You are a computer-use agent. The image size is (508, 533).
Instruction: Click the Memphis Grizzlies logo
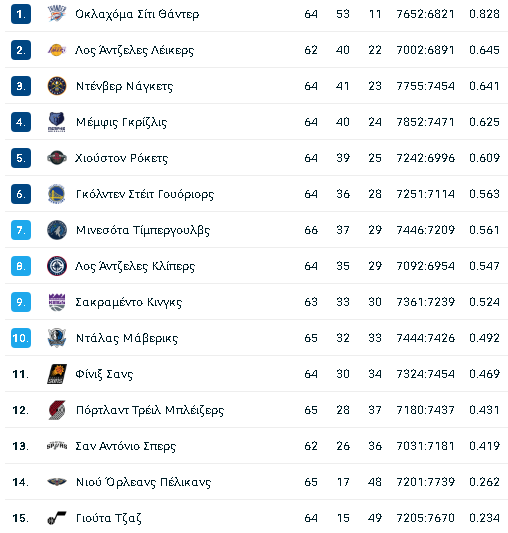(x=56, y=122)
